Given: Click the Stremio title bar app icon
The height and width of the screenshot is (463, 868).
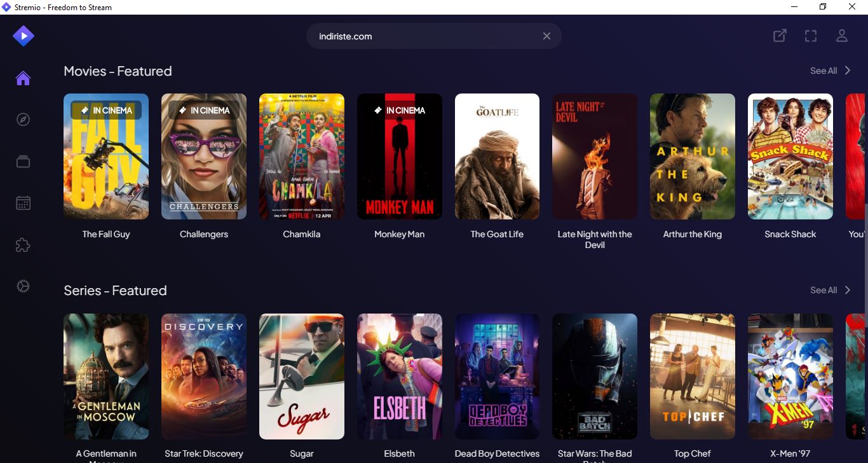Looking at the screenshot, I should 7,7.
